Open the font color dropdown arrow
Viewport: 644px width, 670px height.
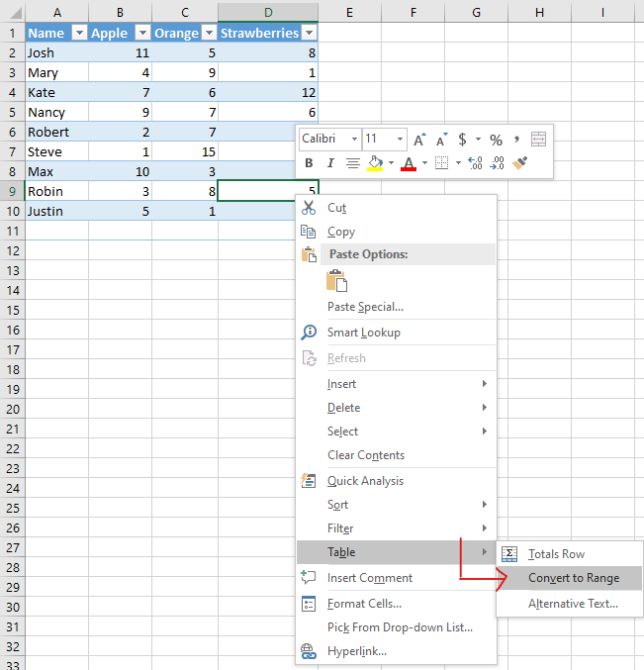click(424, 163)
